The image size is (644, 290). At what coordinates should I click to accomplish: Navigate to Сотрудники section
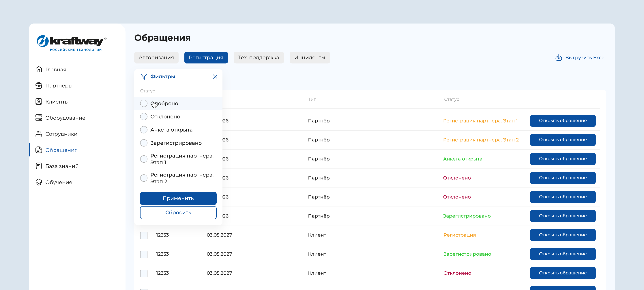pyautogui.click(x=61, y=134)
